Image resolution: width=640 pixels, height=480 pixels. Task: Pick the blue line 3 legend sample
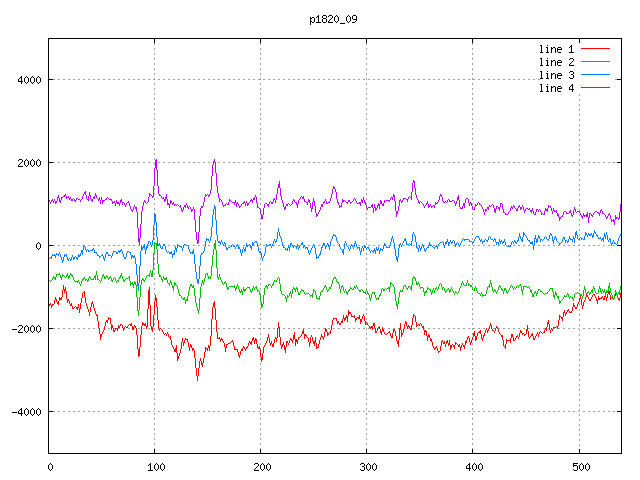[595, 75]
